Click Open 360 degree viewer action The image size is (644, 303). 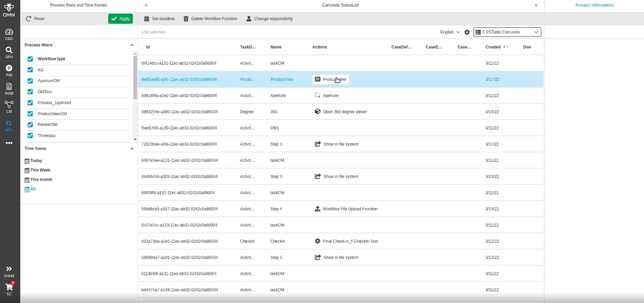(x=345, y=112)
